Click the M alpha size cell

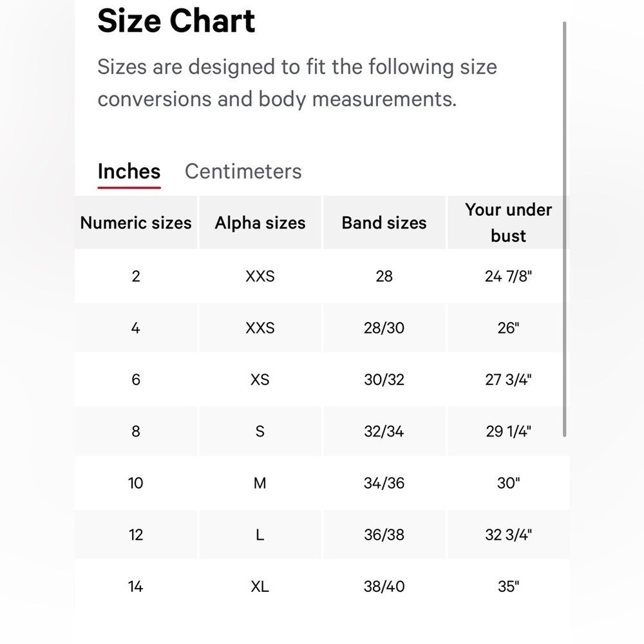260,483
